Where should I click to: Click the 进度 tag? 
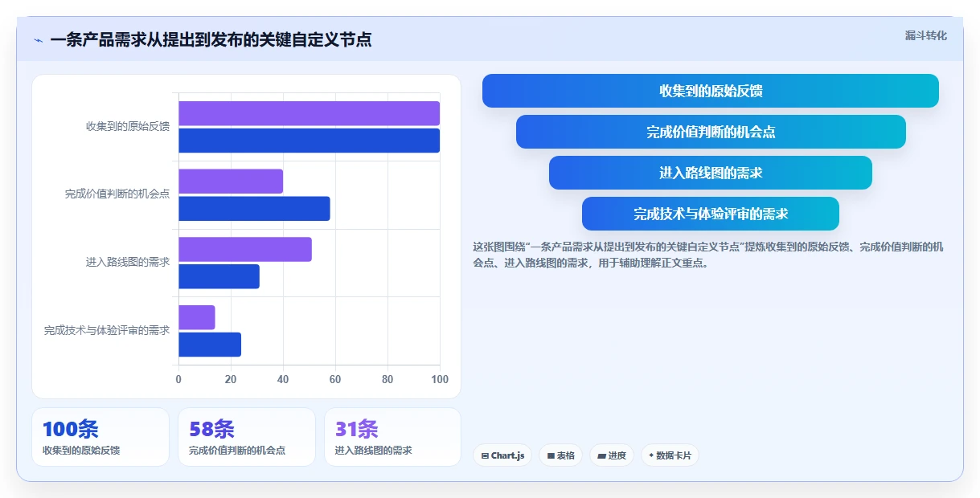coord(612,455)
